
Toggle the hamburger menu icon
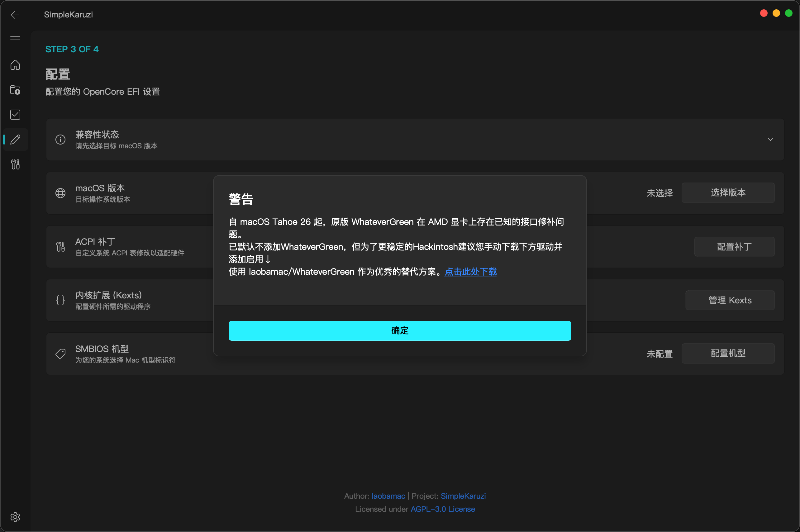(x=15, y=40)
